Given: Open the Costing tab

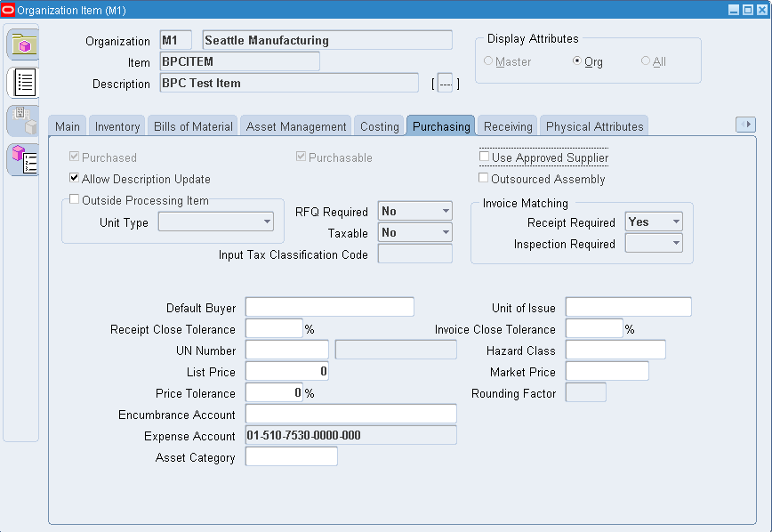Looking at the screenshot, I should coord(380,126).
